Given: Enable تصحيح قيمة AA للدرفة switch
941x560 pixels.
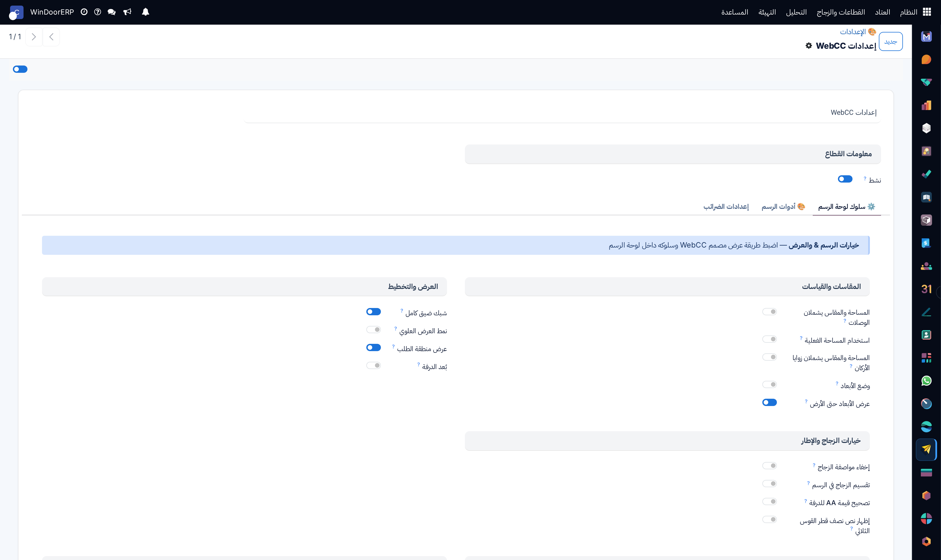Looking at the screenshot, I should (769, 501).
